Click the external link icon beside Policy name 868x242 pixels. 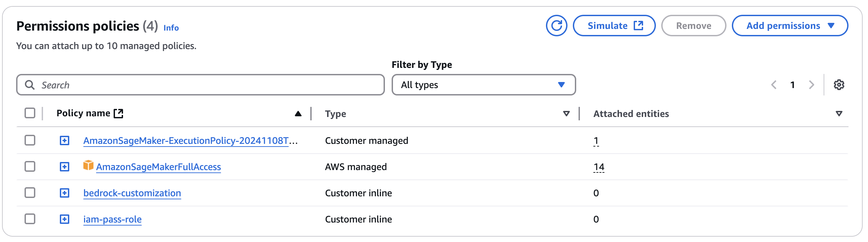click(x=119, y=114)
